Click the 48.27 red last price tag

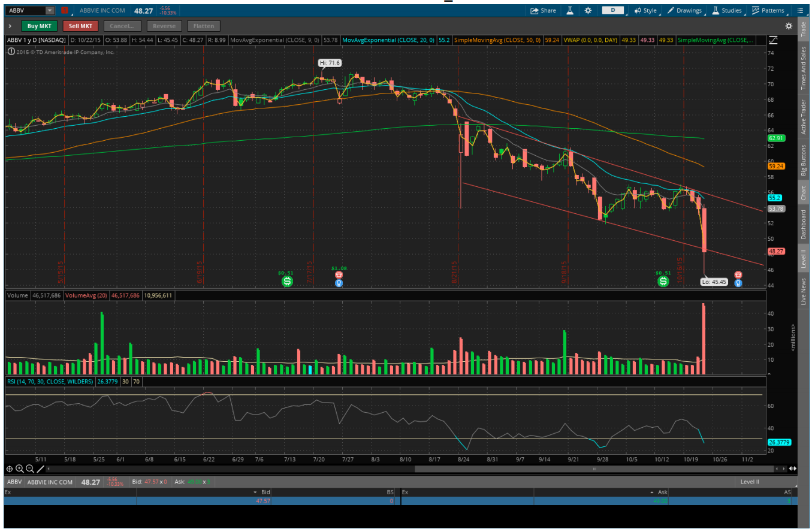coord(775,251)
